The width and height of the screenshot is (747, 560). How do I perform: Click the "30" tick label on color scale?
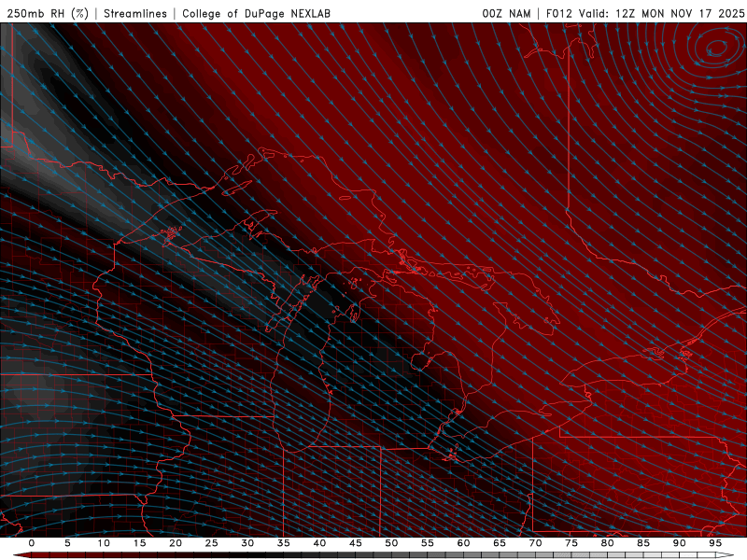[x=247, y=543]
